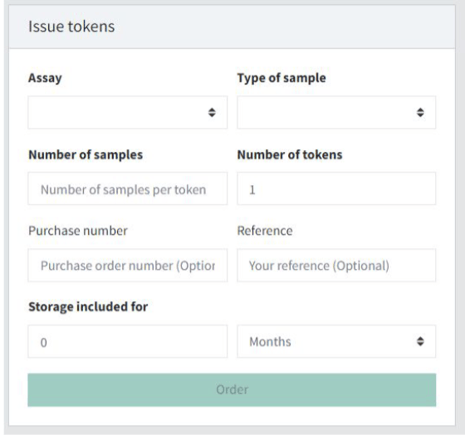Click the Purchase order number field
The height and width of the screenshot is (435, 465).
(x=128, y=265)
